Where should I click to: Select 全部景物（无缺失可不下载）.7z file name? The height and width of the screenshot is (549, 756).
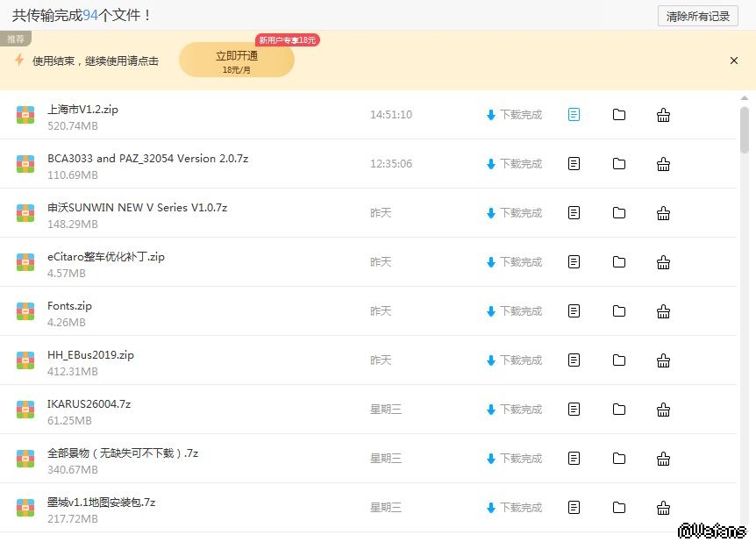point(123,453)
